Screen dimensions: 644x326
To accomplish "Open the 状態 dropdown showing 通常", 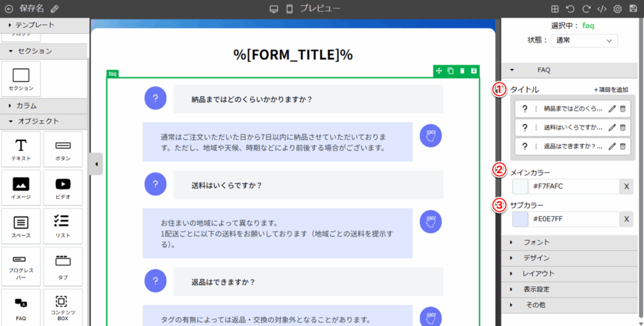I will pos(584,40).
